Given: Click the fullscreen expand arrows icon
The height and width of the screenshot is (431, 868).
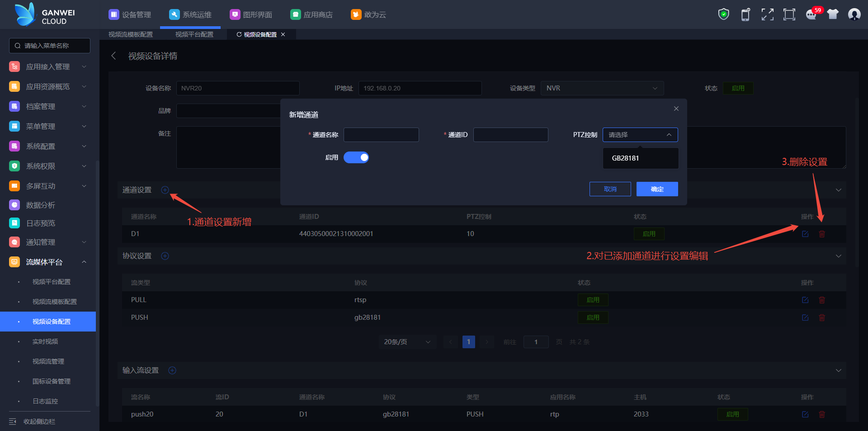Looking at the screenshot, I should tap(767, 14).
